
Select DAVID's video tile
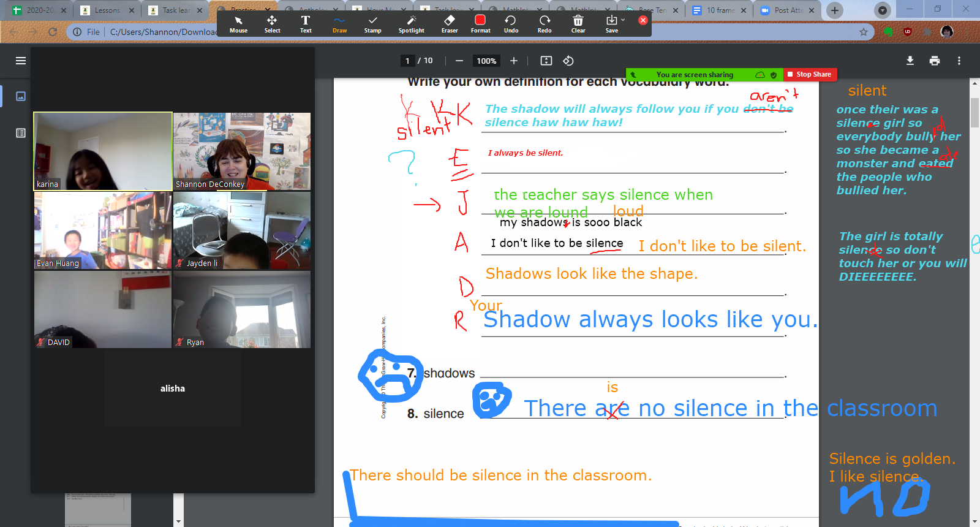coord(103,309)
